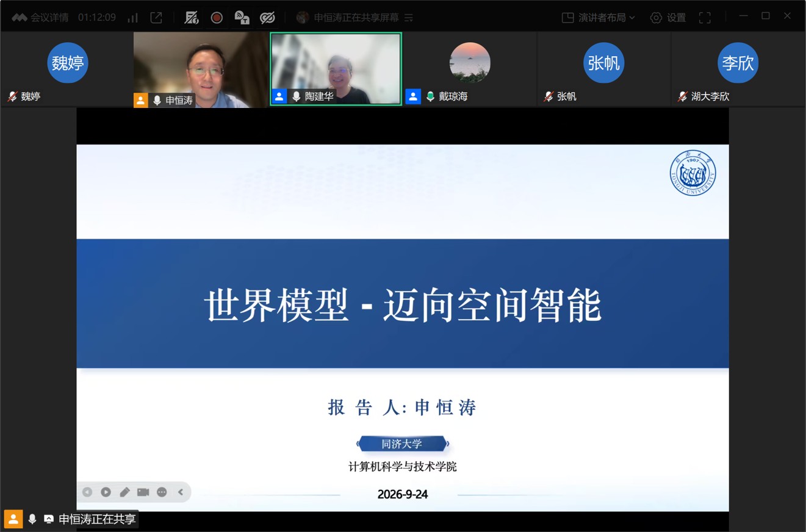806x532 pixels.
Task: Start recording with the record button
Action: click(x=217, y=18)
